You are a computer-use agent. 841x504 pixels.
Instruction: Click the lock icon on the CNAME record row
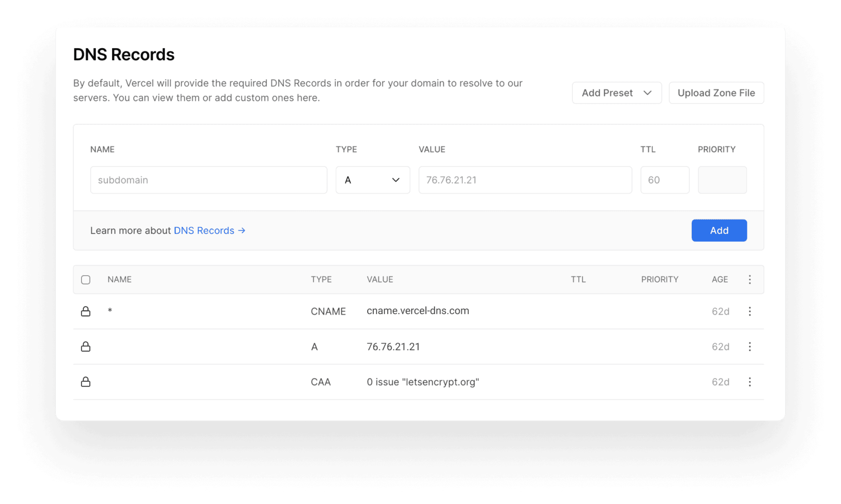pos(86,311)
